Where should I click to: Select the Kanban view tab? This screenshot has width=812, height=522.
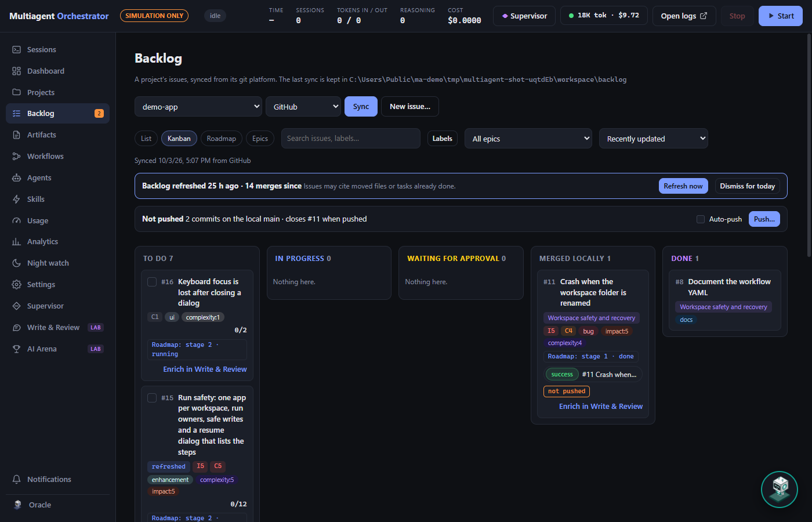tap(179, 139)
